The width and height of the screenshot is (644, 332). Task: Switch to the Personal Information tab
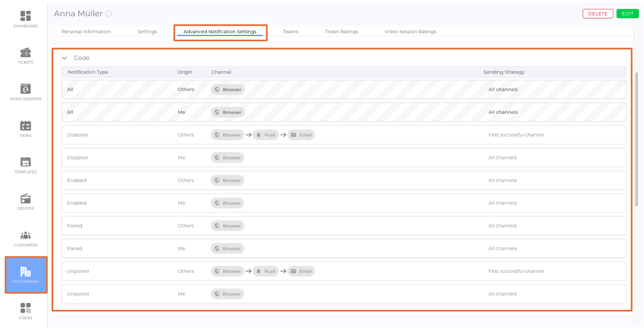click(x=86, y=32)
